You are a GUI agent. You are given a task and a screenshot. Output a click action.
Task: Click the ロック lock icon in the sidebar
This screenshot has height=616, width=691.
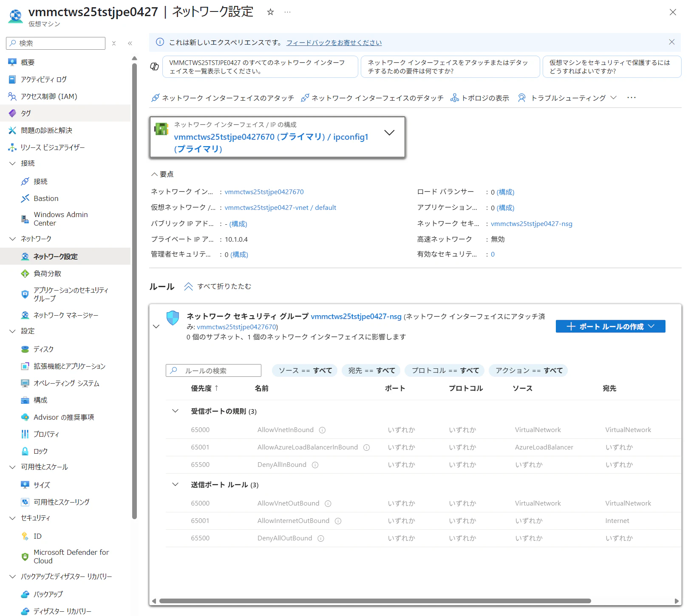click(25, 451)
